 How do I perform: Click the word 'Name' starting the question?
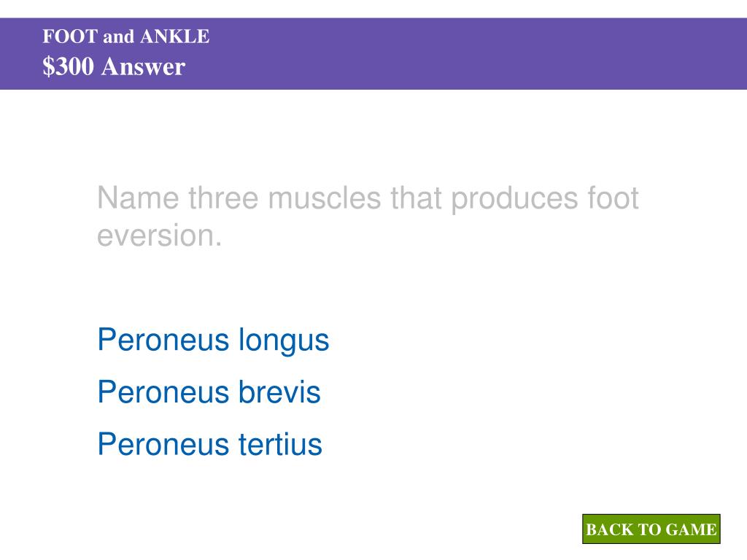coord(138,198)
